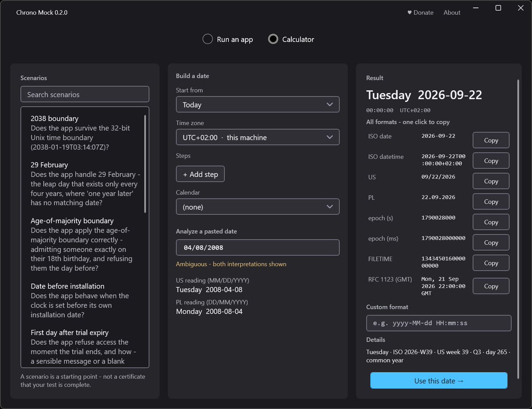Open the Donate link
This screenshot has height=409, width=532.
pyautogui.click(x=420, y=12)
